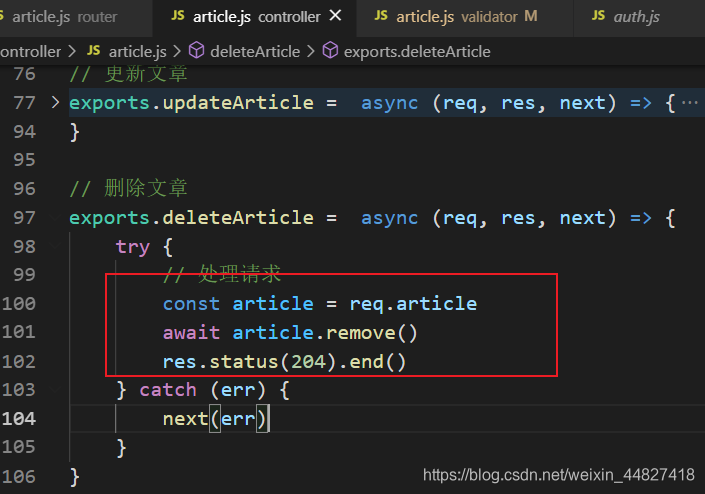Click 'await' keyword on line 101
705x494 pixels.
tap(191, 333)
